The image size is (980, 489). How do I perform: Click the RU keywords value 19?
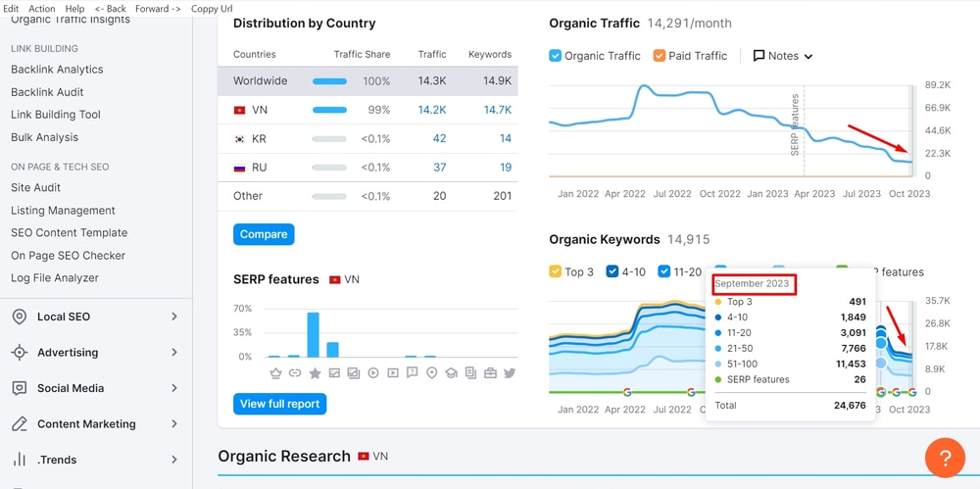click(x=506, y=168)
